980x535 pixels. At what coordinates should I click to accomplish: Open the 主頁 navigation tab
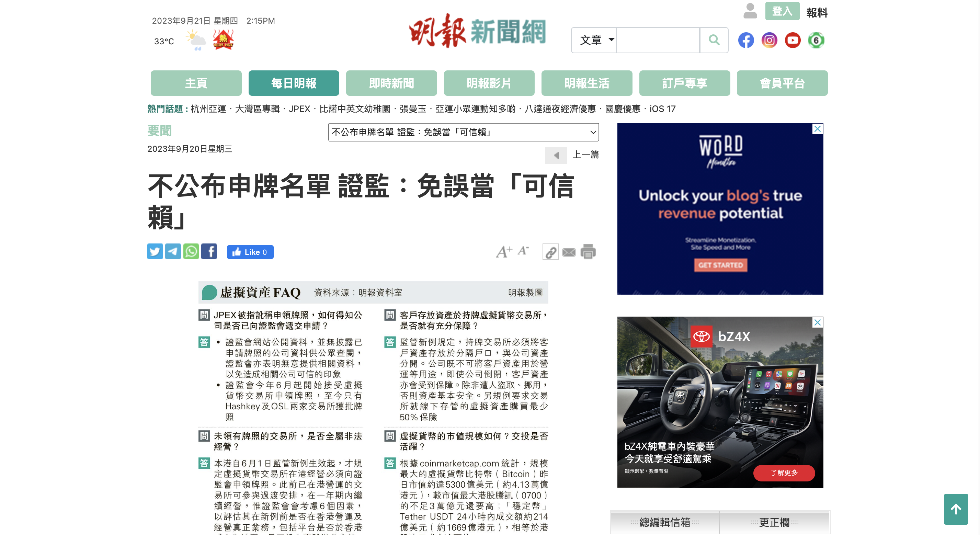click(x=196, y=83)
